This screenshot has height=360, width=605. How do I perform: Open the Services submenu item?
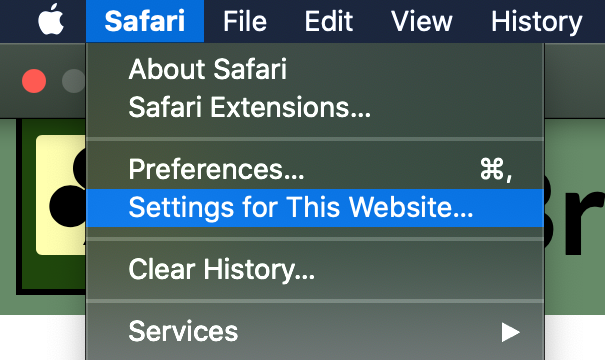click(315, 331)
